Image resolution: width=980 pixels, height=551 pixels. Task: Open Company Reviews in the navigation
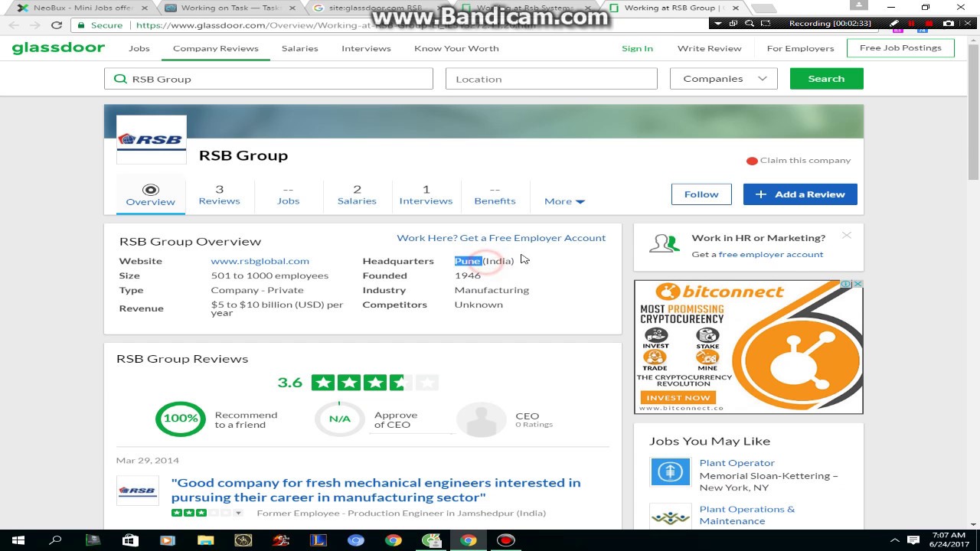(x=216, y=48)
